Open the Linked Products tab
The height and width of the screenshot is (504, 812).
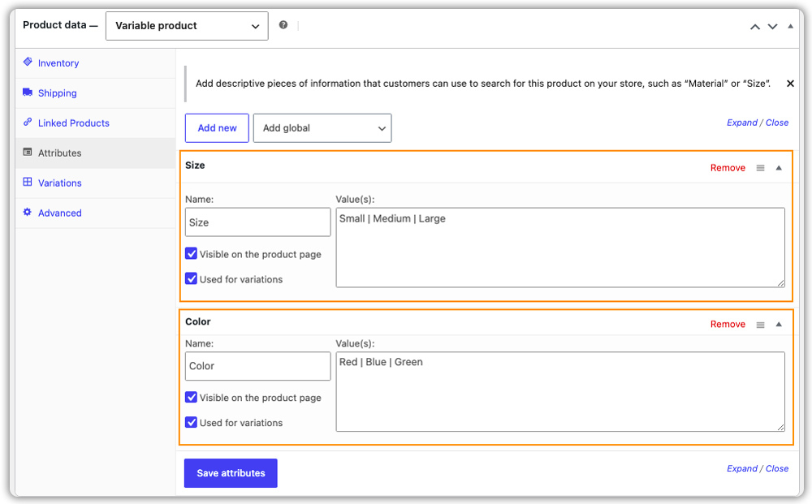click(x=96, y=123)
